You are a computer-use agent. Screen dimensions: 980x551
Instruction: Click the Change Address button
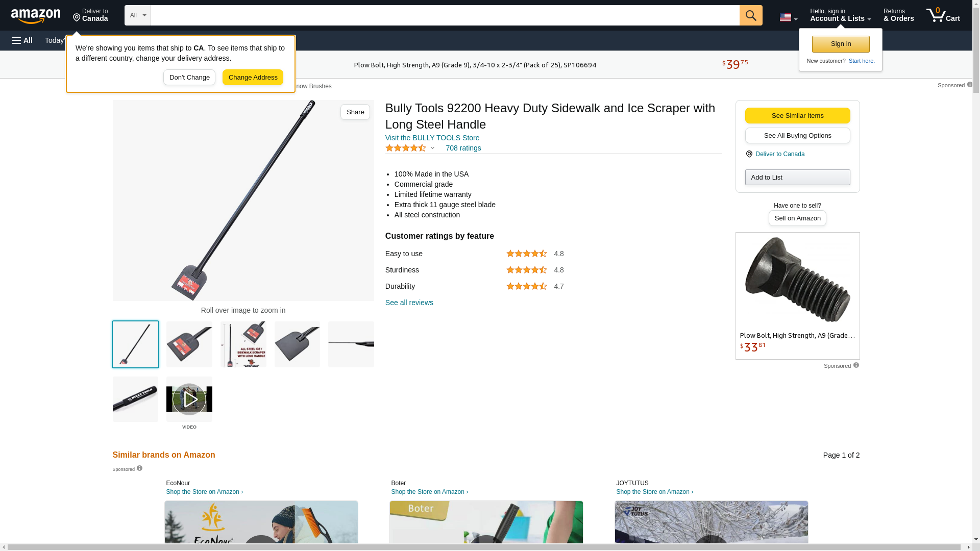(253, 78)
